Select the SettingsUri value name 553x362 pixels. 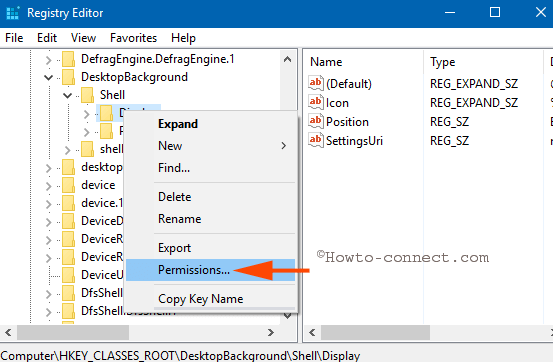(354, 141)
